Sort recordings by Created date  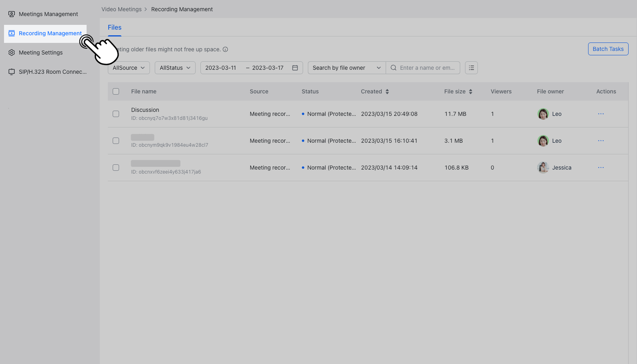(387, 91)
